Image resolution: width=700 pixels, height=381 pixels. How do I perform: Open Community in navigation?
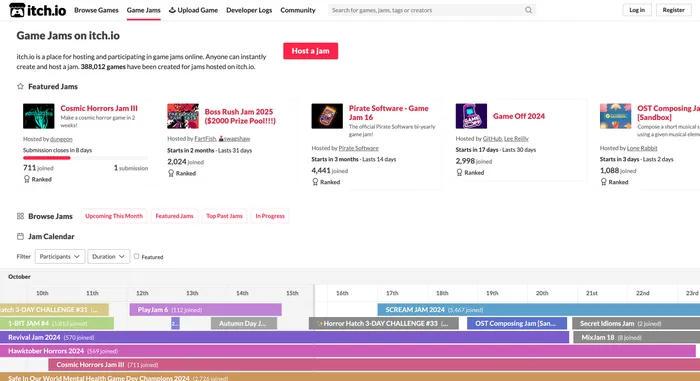298,10
